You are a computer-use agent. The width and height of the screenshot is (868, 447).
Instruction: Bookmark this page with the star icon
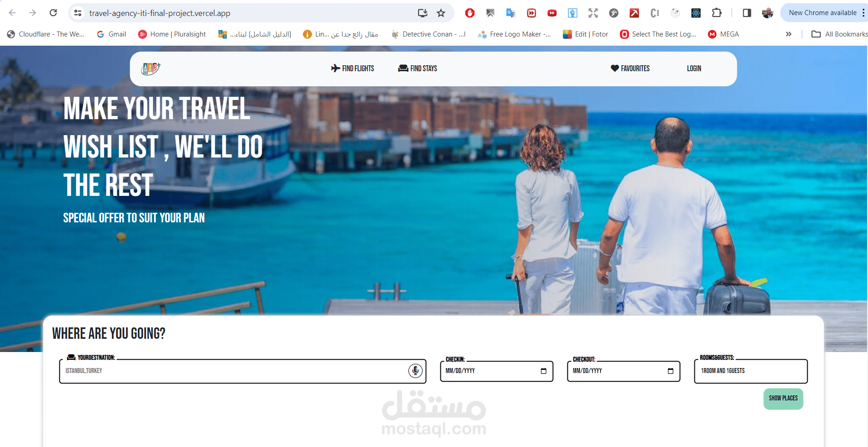(441, 13)
